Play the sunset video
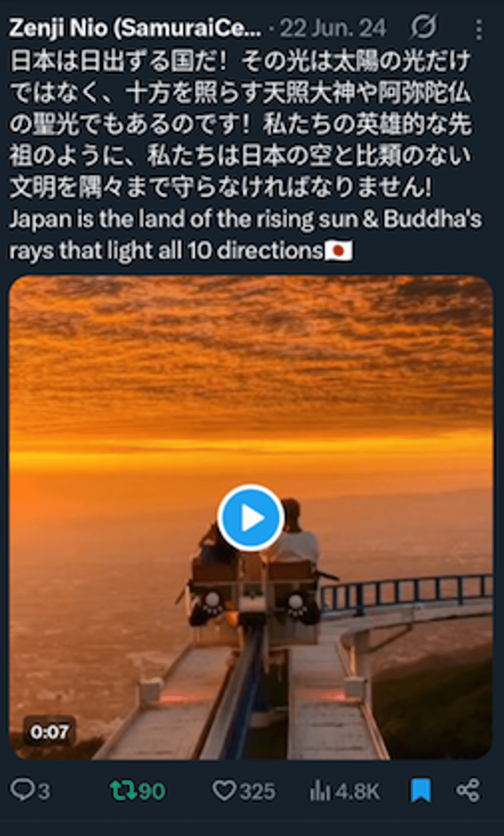The image size is (504, 836). (251, 518)
